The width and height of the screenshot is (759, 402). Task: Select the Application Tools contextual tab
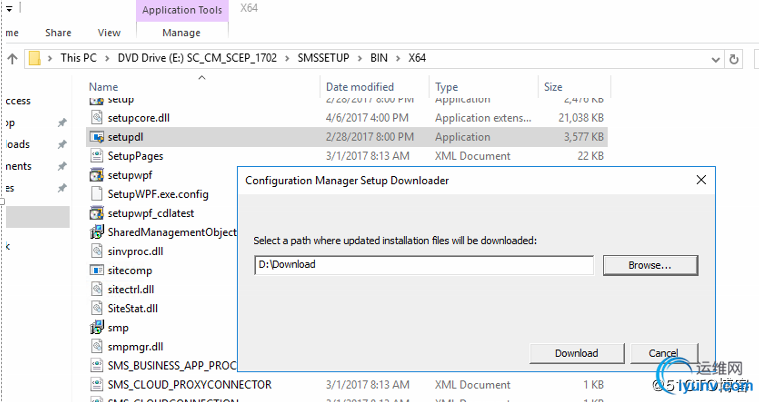pos(182,10)
